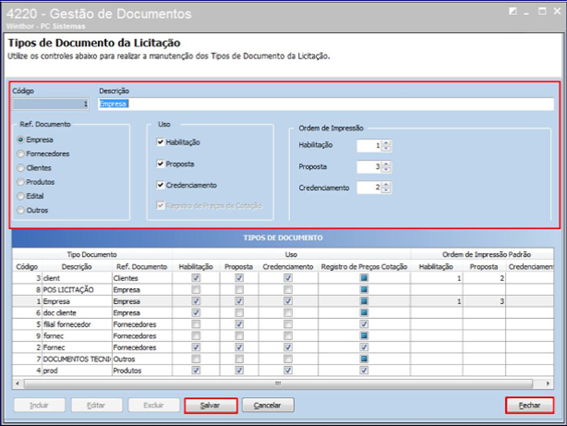Click the blue square icon in DOCUMENTOS TECNI row
The height and width of the screenshot is (426, 567).
click(364, 359)
